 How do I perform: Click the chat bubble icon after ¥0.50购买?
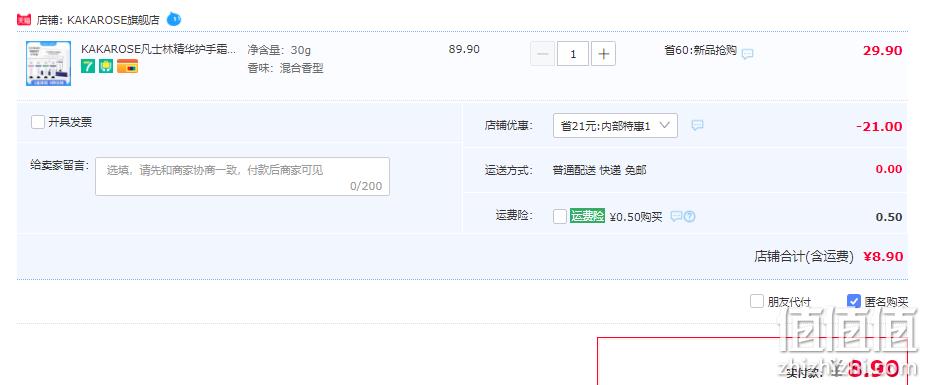click(676, 216)
